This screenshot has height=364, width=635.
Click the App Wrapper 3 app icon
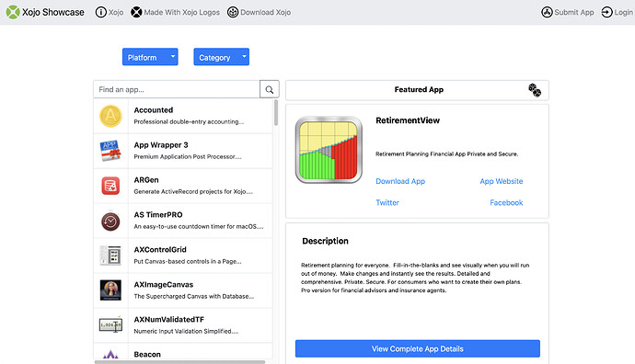pos(110,151)
